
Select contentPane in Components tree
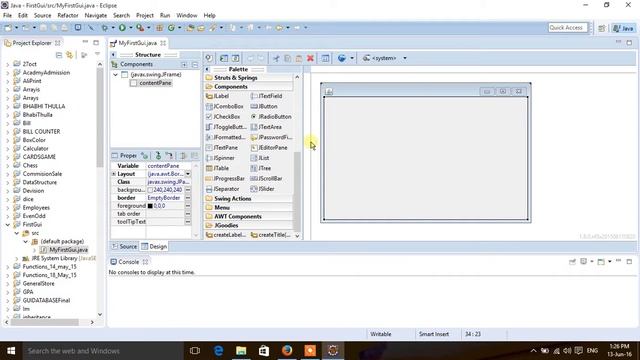click(x=155, y=83)
